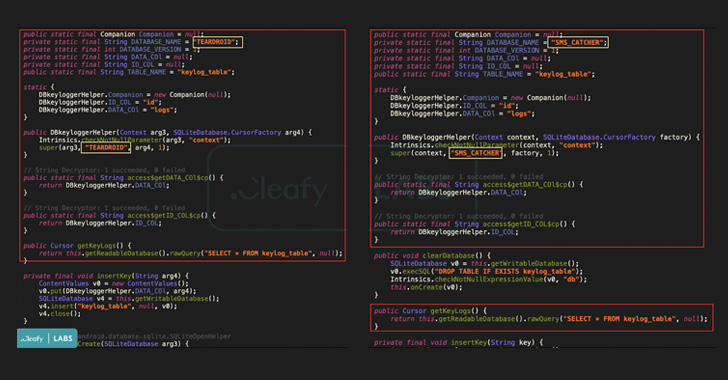728x380 pixels.
Task: Click the highlighted "TEARDROID" DATABASE_NAME string
Action: click(217, 42)
